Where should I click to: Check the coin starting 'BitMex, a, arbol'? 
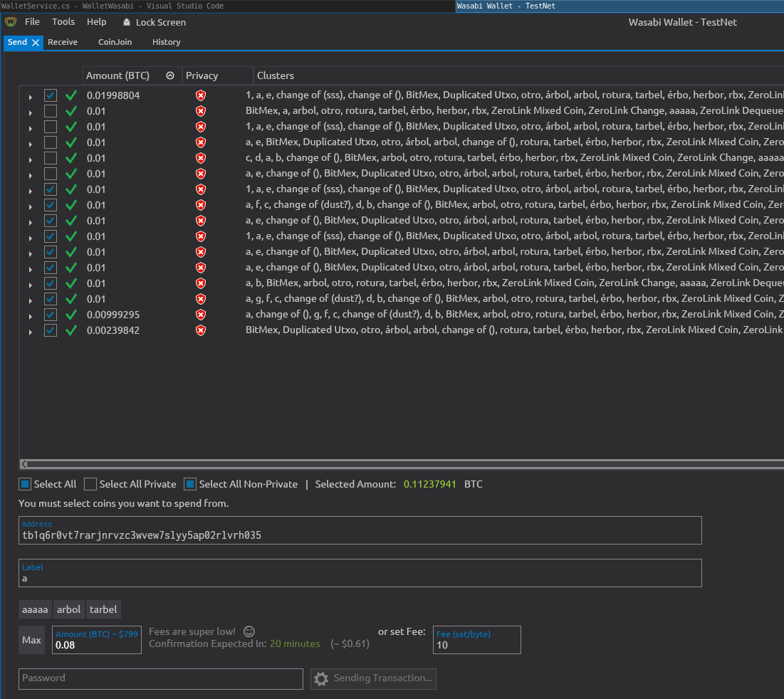pyautogui.click(x=51, y=111)
